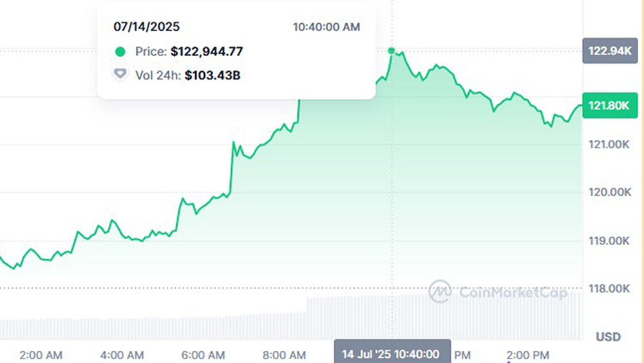Click the green peak marker on chart line
The image size is (644, 363).
[392, 50]
